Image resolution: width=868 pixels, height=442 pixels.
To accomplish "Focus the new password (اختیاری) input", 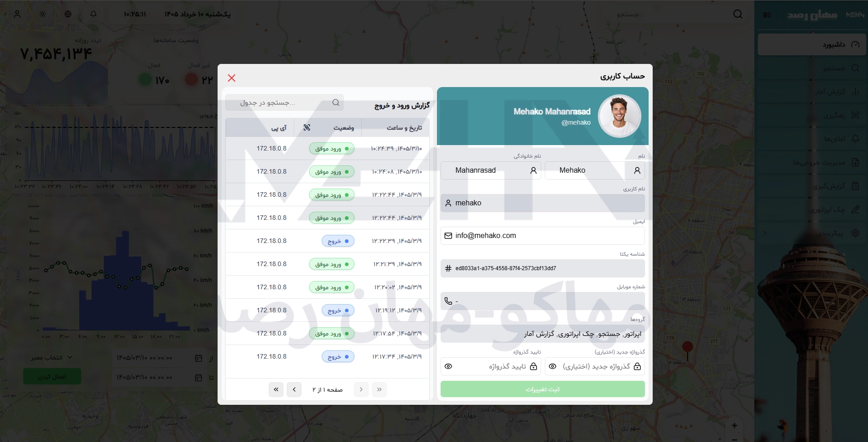I will [x=595, y=366].
